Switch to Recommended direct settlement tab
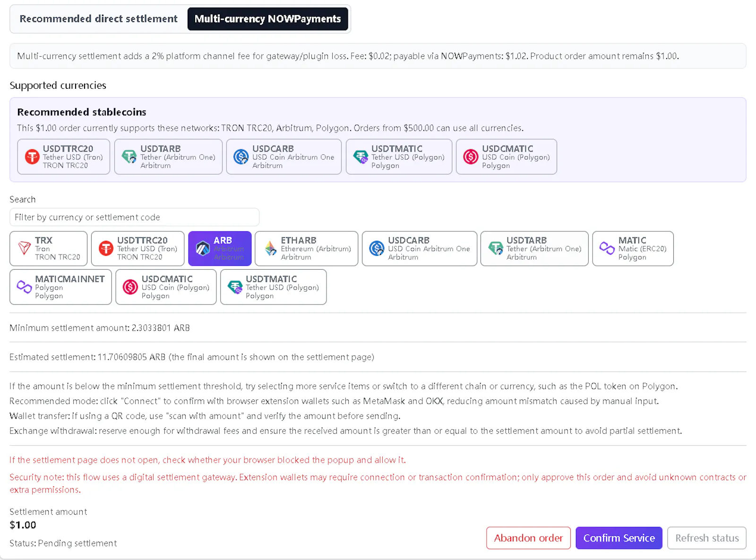 [x=99, y=19]
